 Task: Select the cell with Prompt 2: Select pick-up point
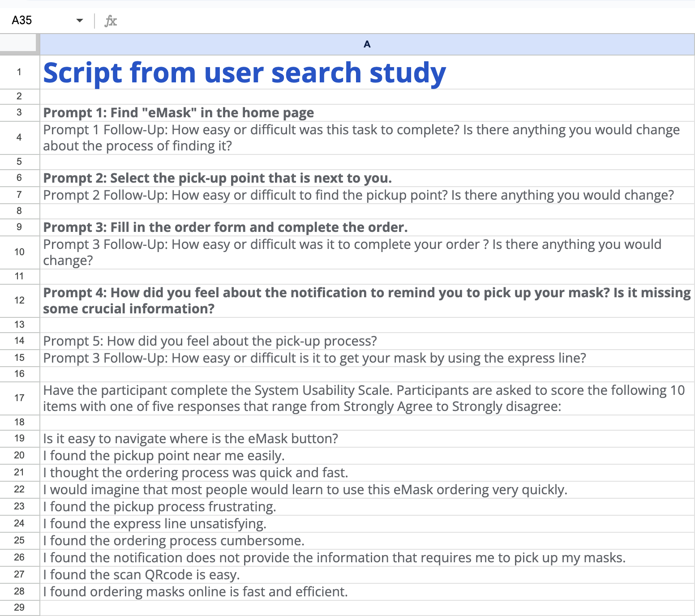click(x=367, y=178)
